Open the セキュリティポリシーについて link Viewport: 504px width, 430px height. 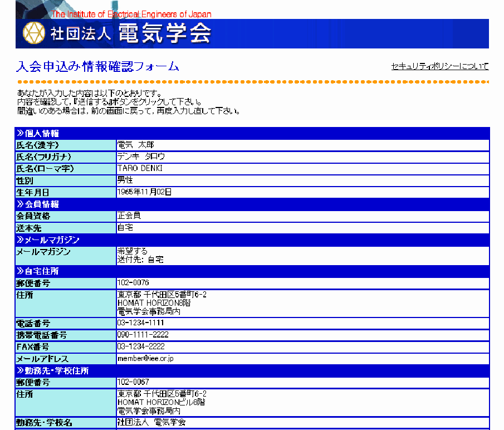(x=440, y=66)
